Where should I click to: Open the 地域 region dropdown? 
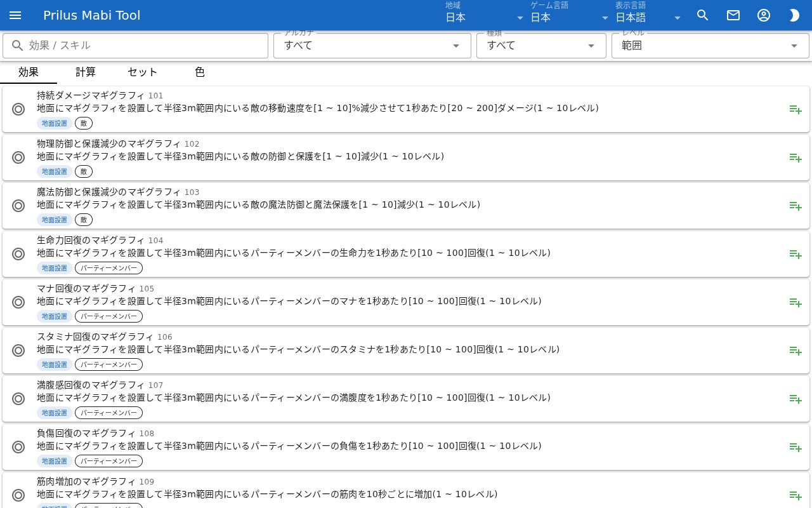485,15
